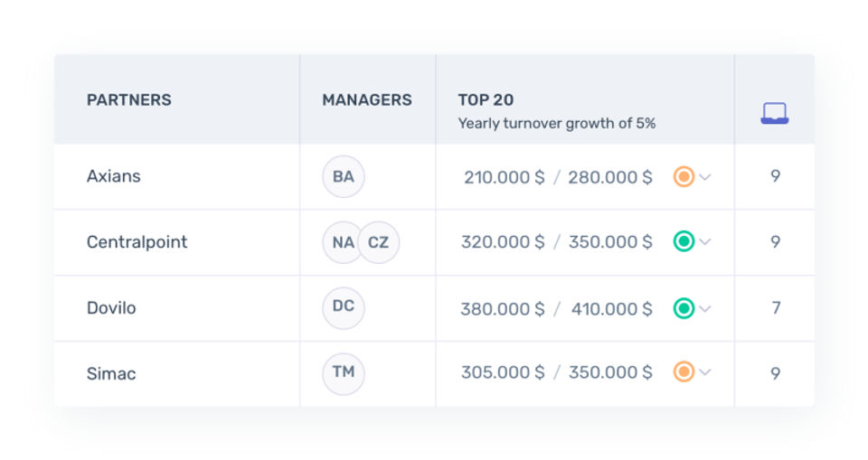Image resolution: width=868 pixels, height=460 pixels.
Task: Open the Centralpoint partner link
Action: click(137, 242)
